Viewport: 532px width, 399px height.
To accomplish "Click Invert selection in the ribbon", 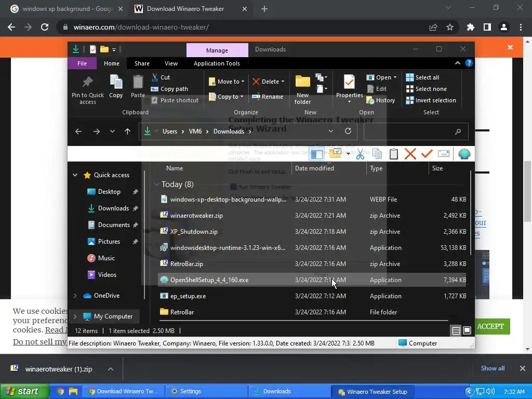I will (431, 100).
